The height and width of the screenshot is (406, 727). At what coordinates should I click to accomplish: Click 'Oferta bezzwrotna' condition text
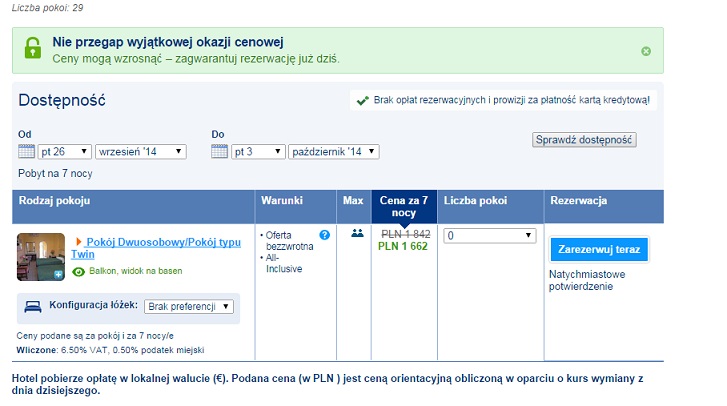(x=289, y=241)
